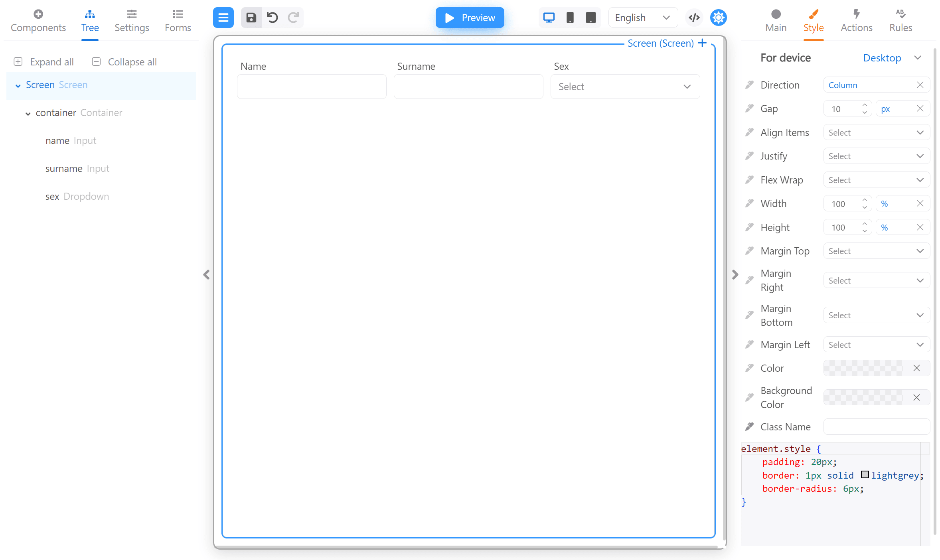Collapse all tree nodes
Viewport: 940px width, 560px height.
pyautogui.click(x=124, y=61)
